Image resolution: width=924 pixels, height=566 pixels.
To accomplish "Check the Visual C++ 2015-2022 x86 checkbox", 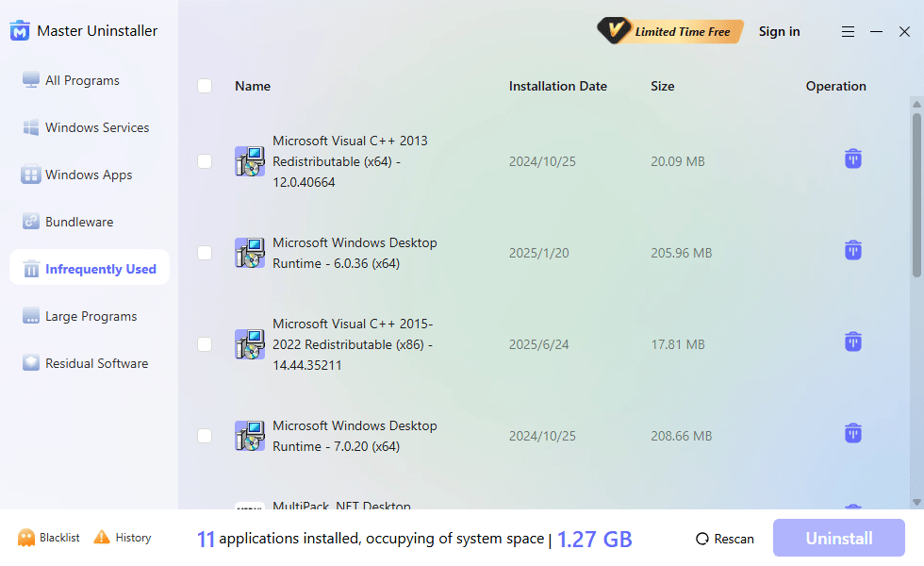I will 205,344.
